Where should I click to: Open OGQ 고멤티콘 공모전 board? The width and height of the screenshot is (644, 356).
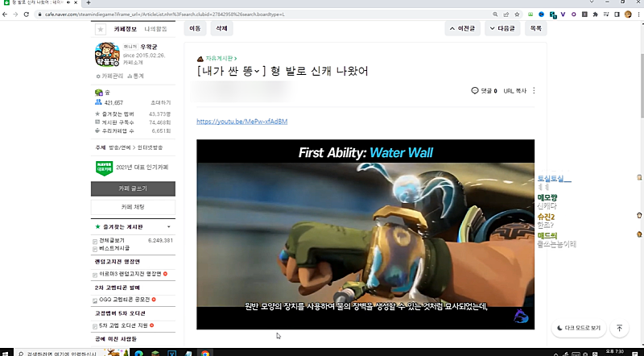tap(125, 300)
